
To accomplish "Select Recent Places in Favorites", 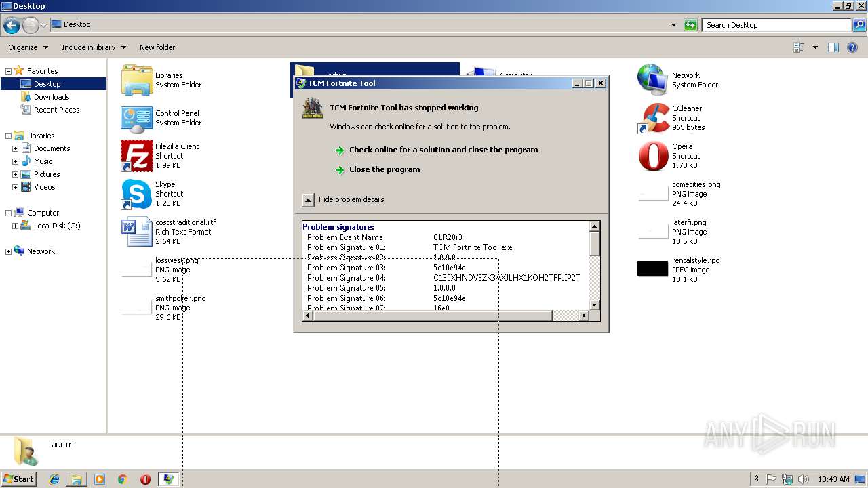I will pyautogui.click(x=56, y=110).
